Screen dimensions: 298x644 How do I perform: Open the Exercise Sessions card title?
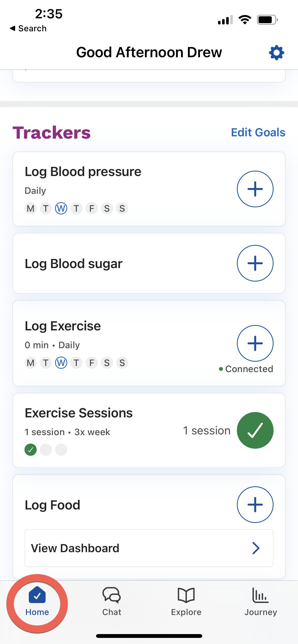pyautogui.click(x=79, y=413)
